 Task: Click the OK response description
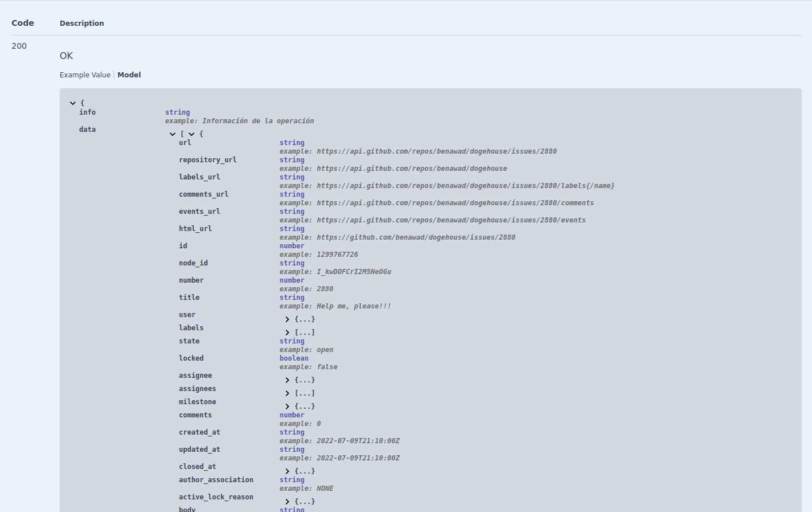(x=67, y=56)
